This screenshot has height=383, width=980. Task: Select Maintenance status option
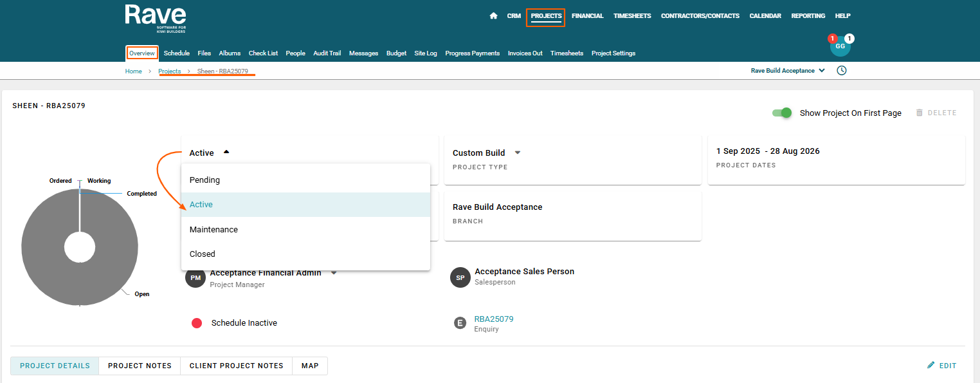(305, 230)
